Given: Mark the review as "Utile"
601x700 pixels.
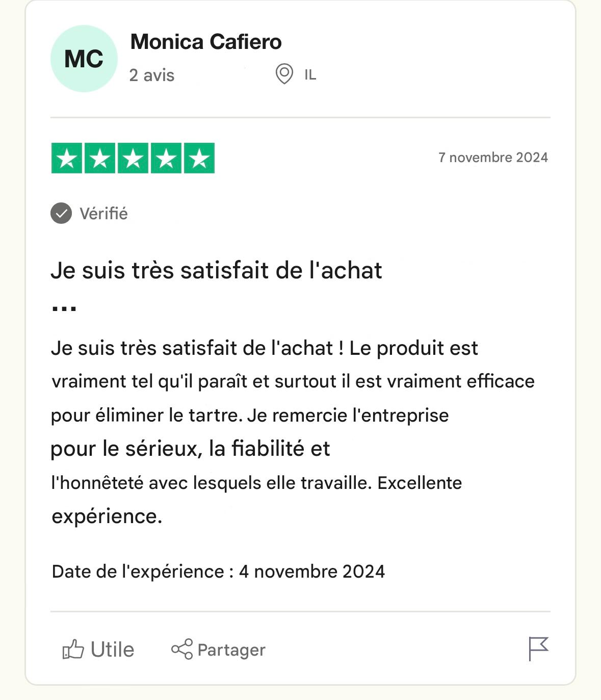Looking at the screenshot, I should pyautogui.click(x=112, y=650).
